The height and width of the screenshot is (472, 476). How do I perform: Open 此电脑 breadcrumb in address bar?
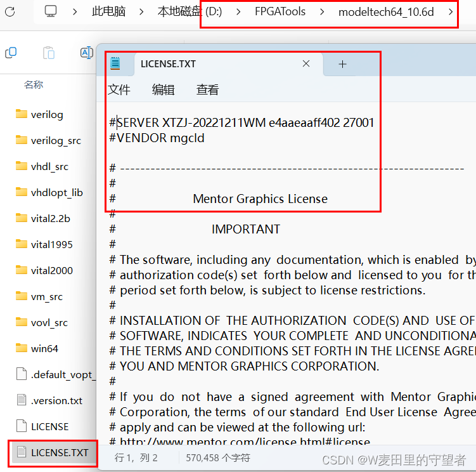pos(108,11)
